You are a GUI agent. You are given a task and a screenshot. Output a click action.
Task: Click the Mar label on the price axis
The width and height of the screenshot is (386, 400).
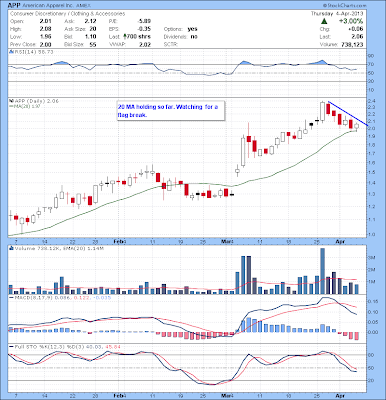click(x=226, y=241)
